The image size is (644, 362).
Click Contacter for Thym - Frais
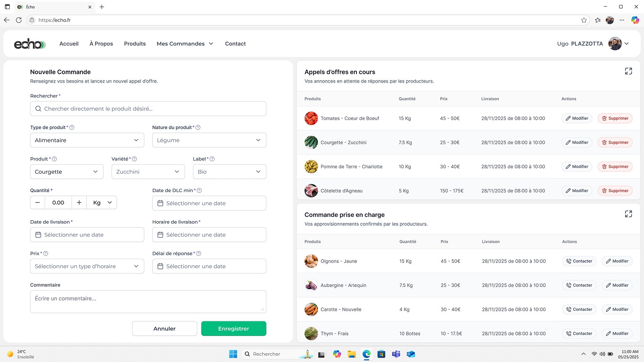(579, 334)
